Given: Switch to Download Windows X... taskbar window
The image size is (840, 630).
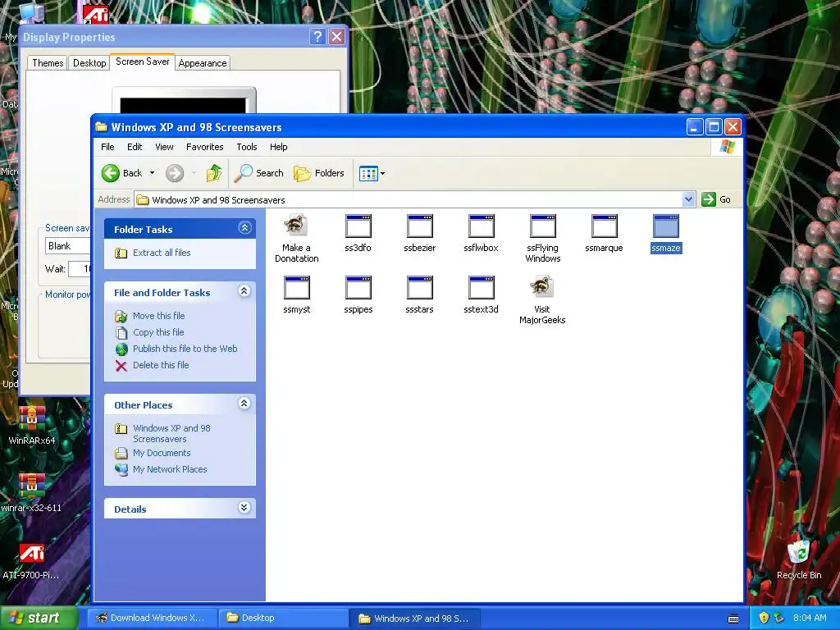Looking at the screenshot, I should tap(152, 618).
